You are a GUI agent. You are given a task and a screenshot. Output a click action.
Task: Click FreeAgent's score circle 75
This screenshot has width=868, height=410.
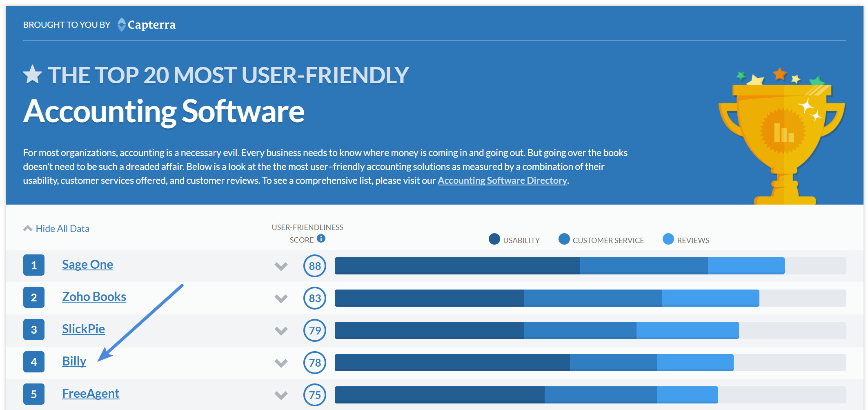coord(315,395)
